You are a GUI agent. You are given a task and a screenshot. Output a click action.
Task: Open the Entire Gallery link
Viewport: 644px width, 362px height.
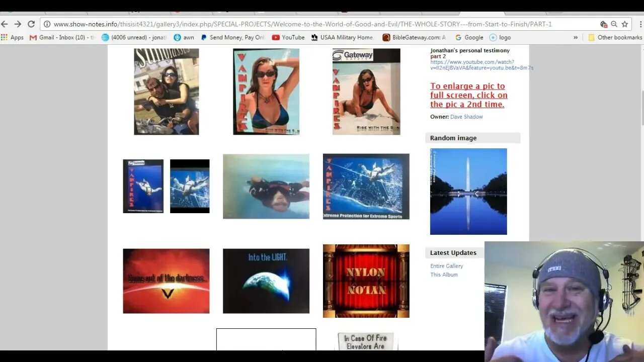coord(447,266)
